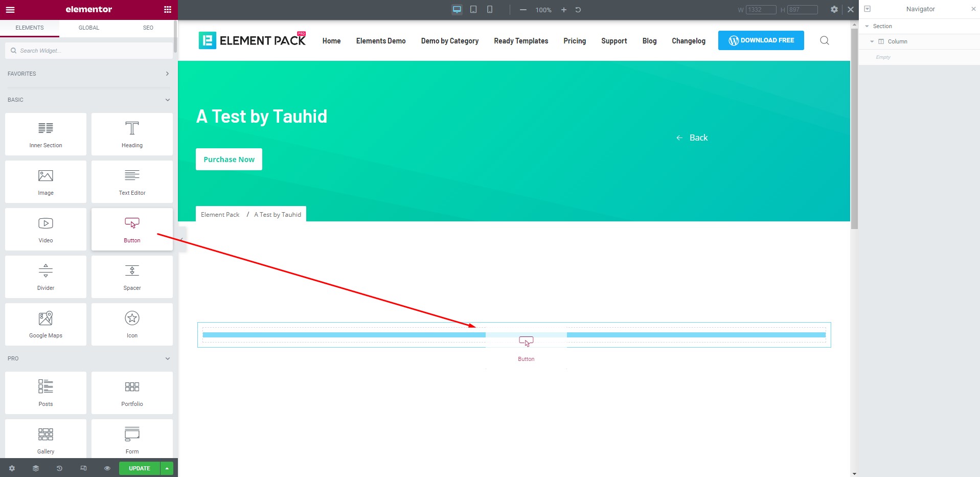Select the Google Maps widget

(45, 324)
